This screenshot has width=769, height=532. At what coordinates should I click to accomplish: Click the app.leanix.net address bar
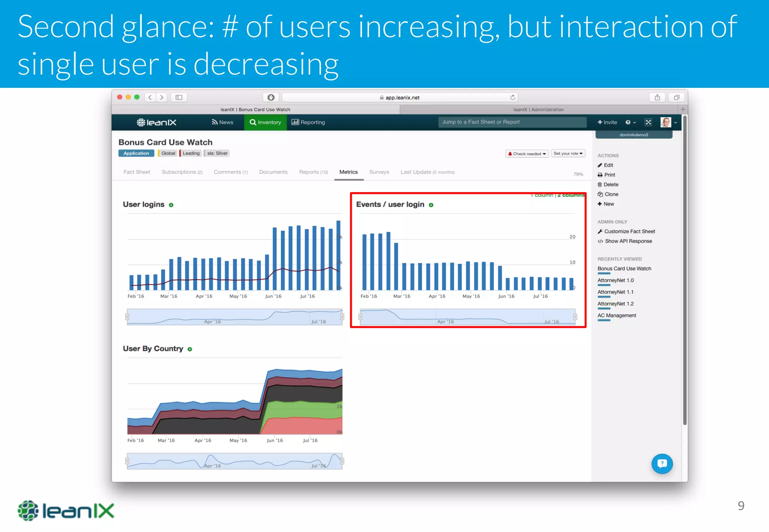pyautogui.click(x=400, y=97)
